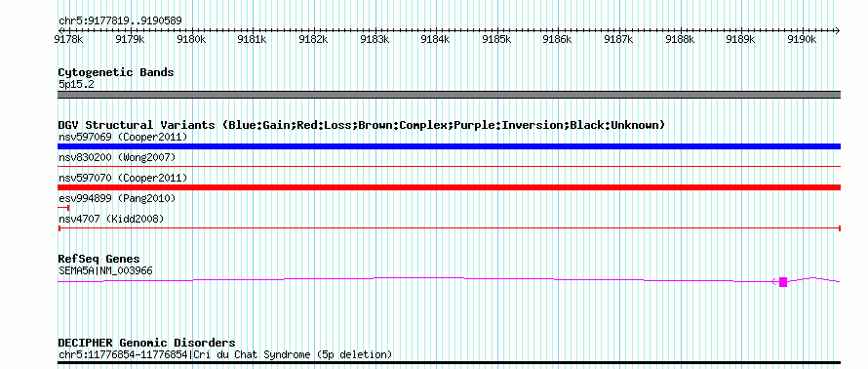Click the 9179k ruler tick label
The image size is (868, 369).
coord(130,39)
